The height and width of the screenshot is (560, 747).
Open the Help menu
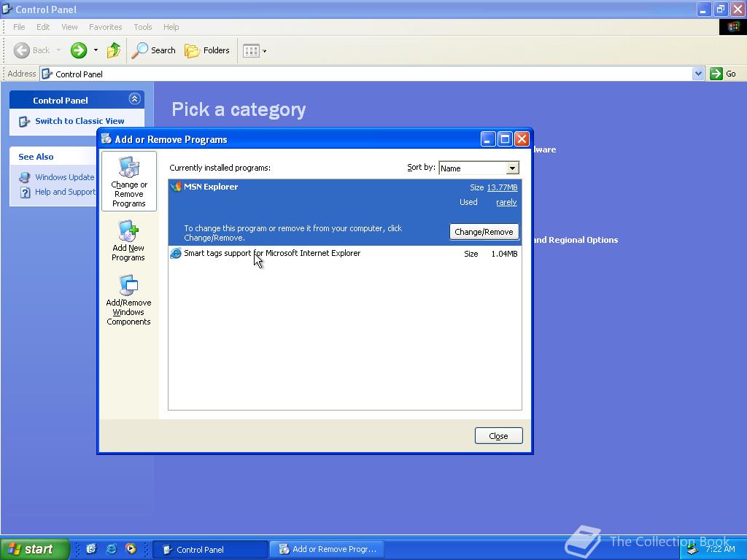point(171,27)
